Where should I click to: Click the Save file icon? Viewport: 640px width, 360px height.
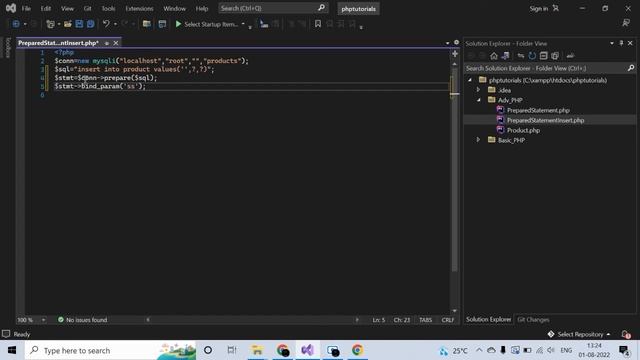pyautogui.click(x=79, y=24)
